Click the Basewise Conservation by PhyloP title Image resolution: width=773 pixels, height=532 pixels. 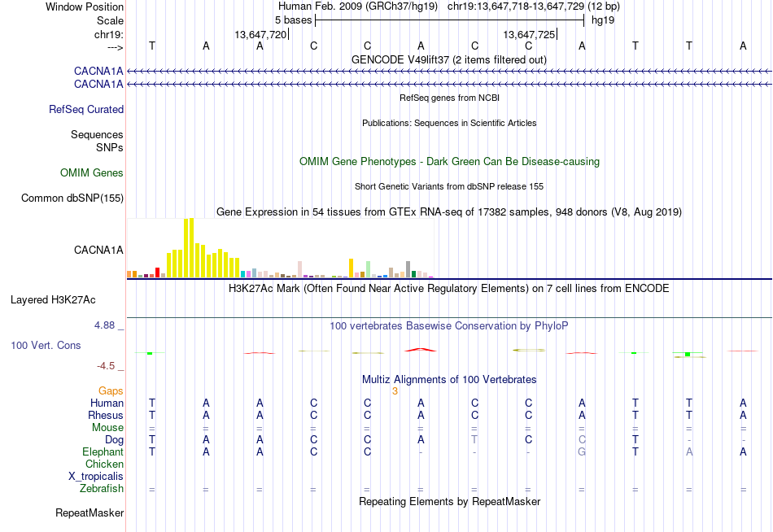pos(449,326)
